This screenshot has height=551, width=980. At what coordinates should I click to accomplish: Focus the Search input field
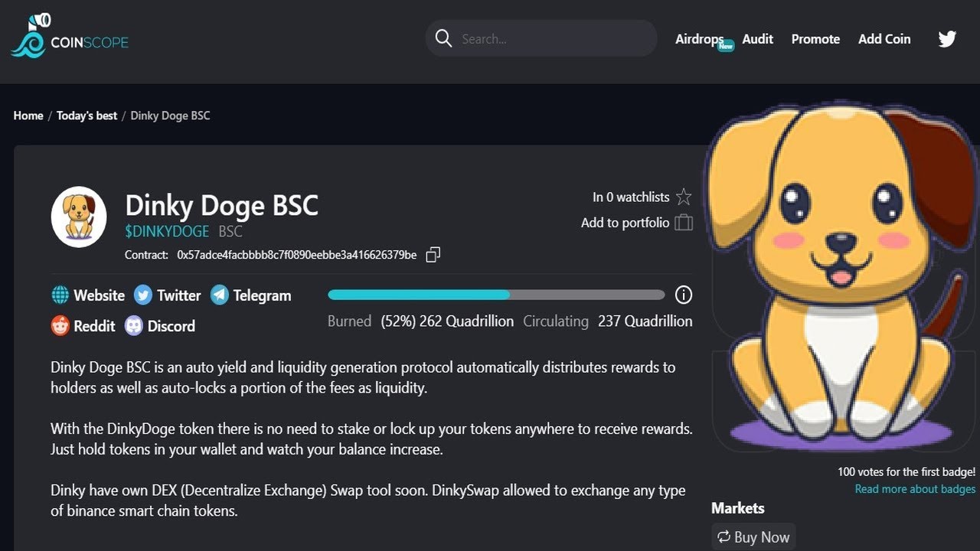pyautogui.click(x=541, y=38)
